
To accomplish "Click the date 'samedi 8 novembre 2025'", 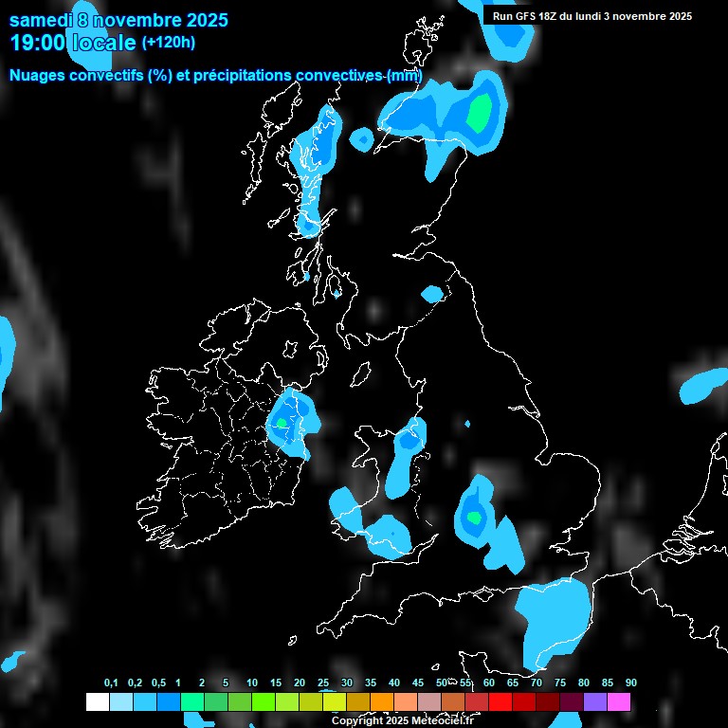I will click(118, 19).
